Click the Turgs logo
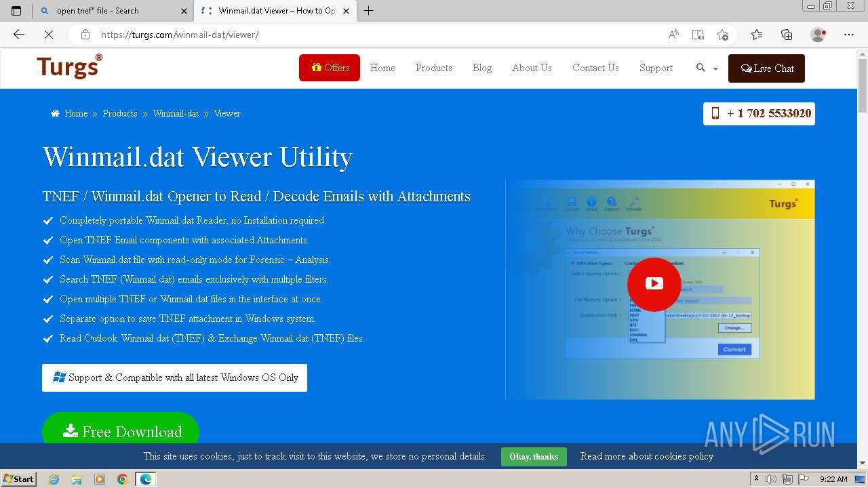 tap(70, 66)
